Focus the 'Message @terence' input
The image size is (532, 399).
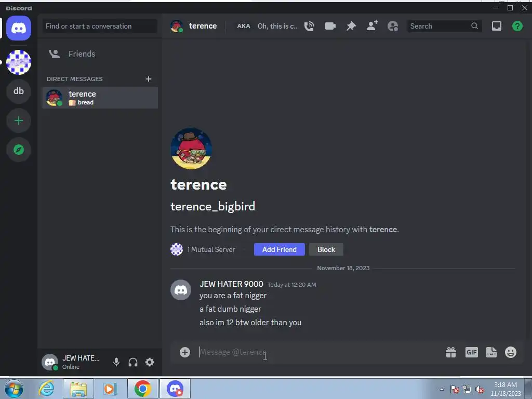point(319,352)
